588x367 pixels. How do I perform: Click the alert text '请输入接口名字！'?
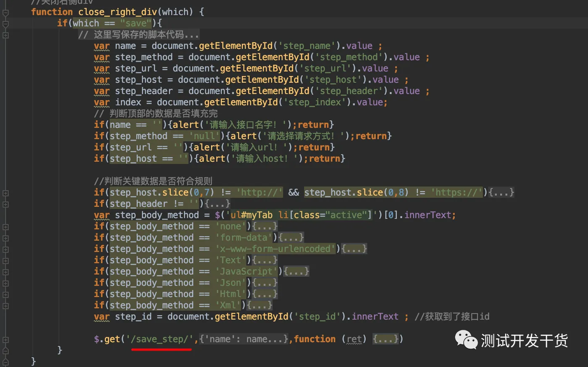[x=245, y=125]
